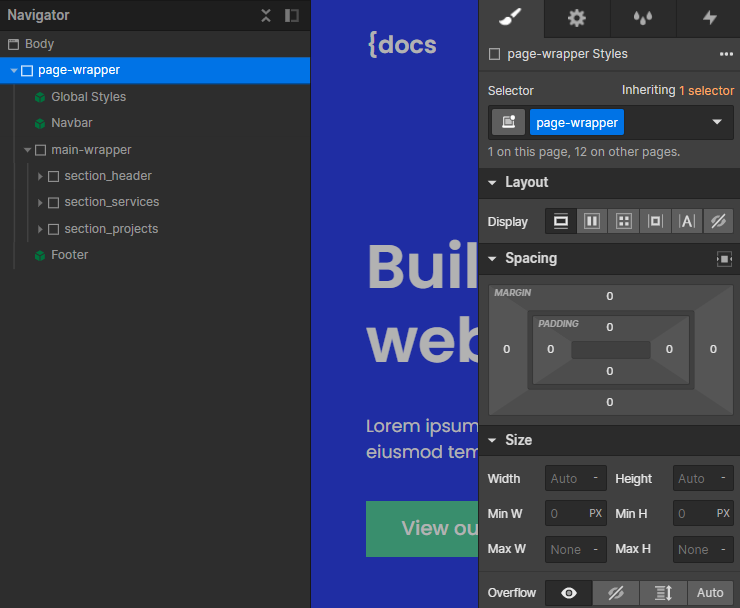Set overflow to Auto

click(710, 592)
